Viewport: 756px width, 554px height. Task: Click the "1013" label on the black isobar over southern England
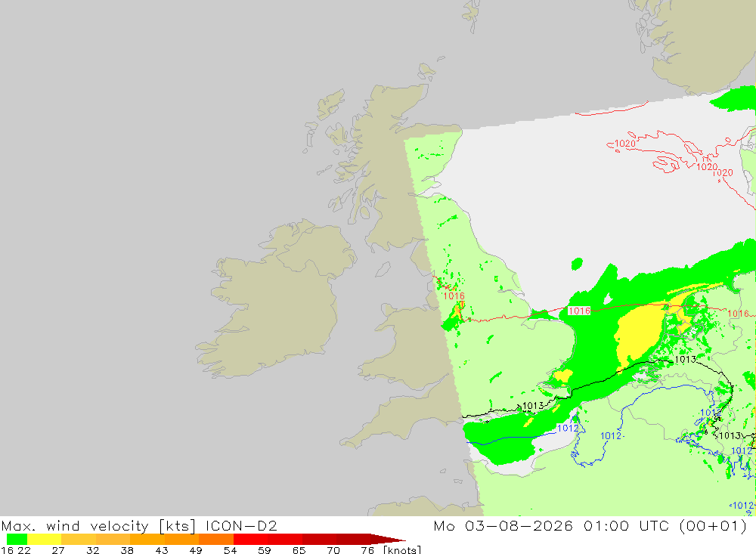533,406
